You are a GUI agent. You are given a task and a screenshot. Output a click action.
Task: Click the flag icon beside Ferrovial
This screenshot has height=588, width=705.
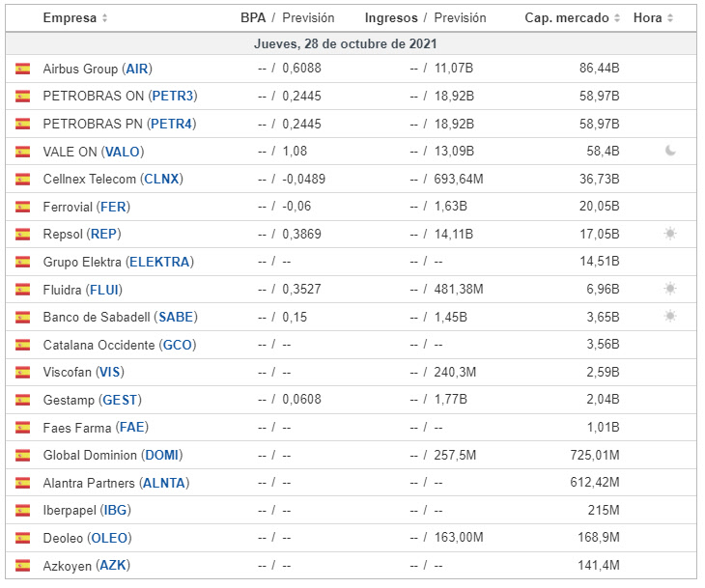tap(22, 207)
